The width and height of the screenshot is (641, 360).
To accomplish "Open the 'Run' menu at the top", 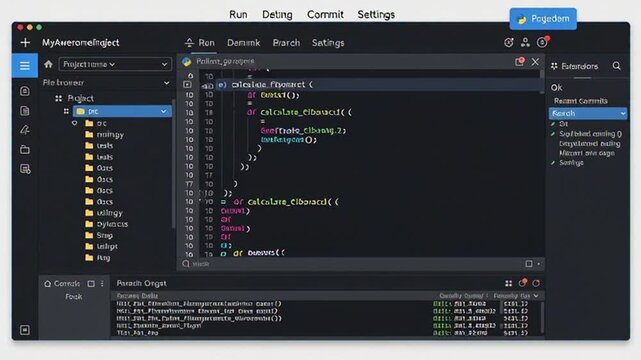I will [x=238, y=15].
